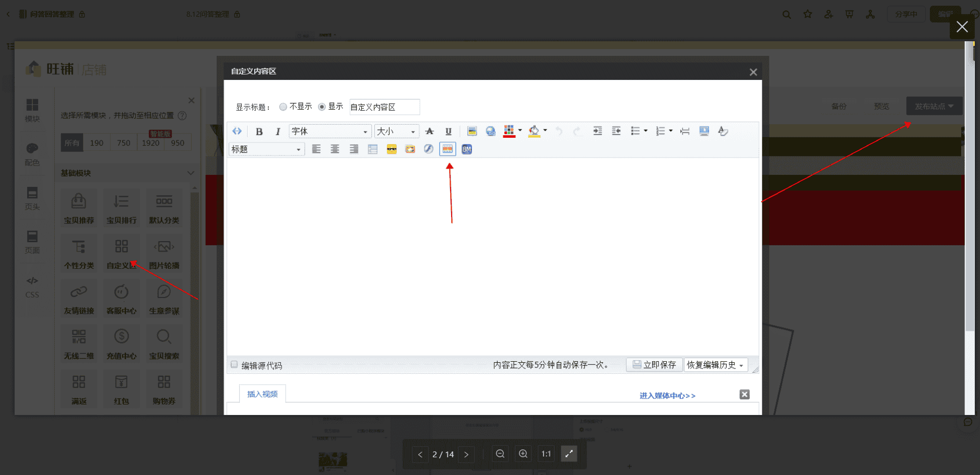Switch to the 插入视频 tab

point(262,394)
